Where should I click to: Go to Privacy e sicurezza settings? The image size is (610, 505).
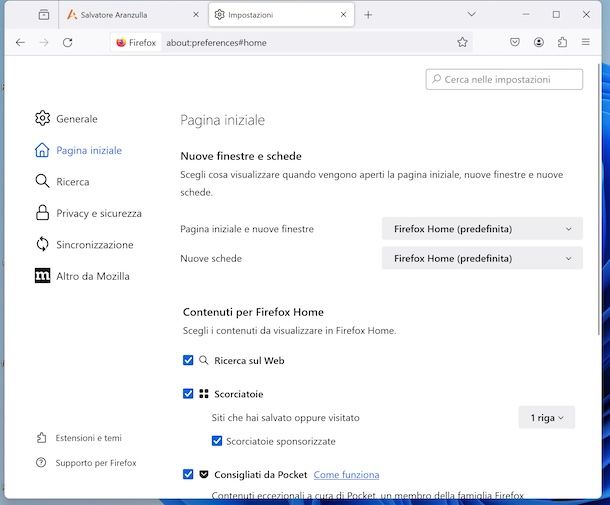pyautogui.click(x=88, y=213)
